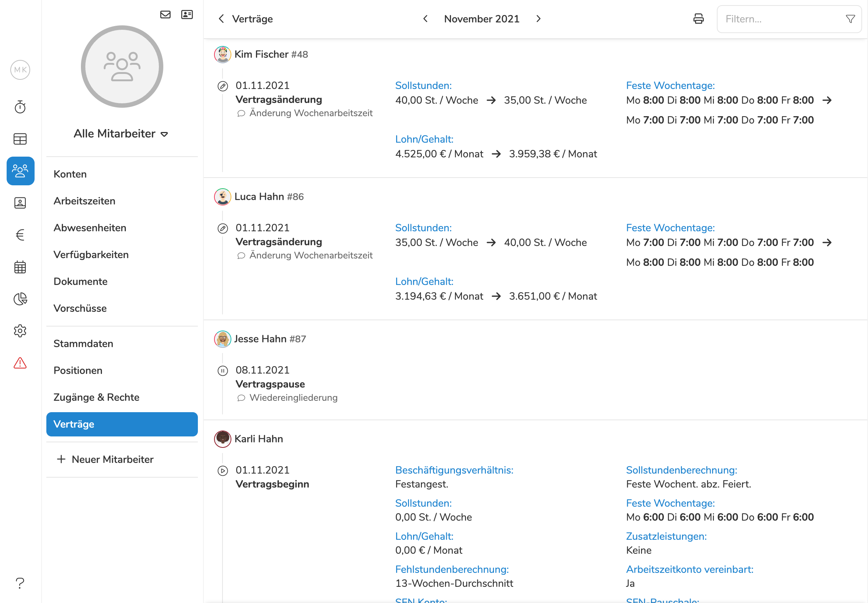Viewport: 868px width, 603px height.
Task: Open the table view sidebar icon
Action: pyautogui.click(x=20, y=139)
